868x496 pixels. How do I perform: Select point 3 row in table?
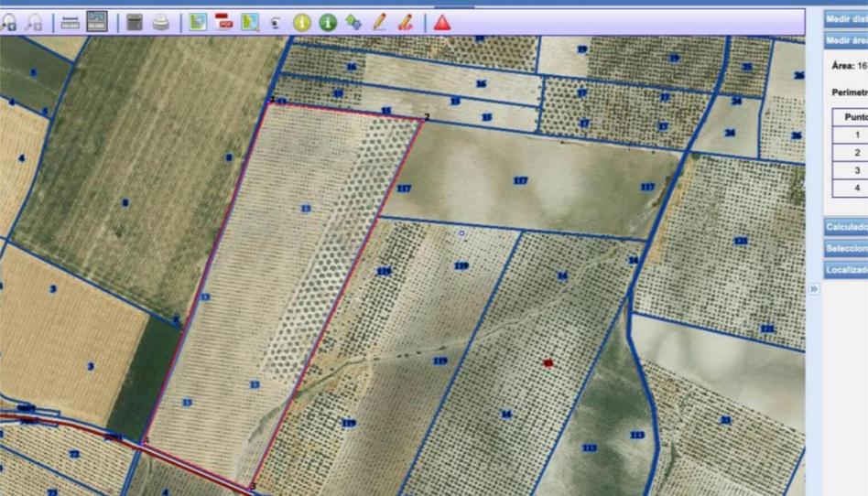pyautogui.click(x=855, y=170)
